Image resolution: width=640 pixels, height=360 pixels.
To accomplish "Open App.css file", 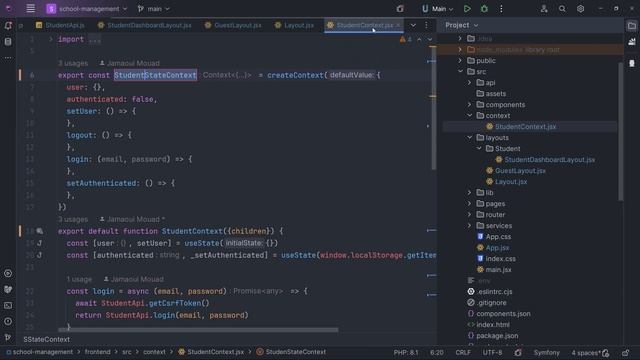I will (x=498, y=237).
